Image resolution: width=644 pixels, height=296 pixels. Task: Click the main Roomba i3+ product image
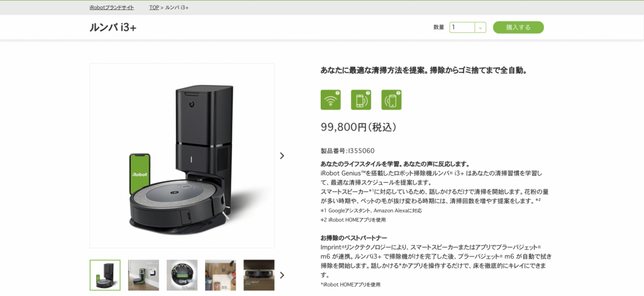pyautogui.click(x=182, y=156)
